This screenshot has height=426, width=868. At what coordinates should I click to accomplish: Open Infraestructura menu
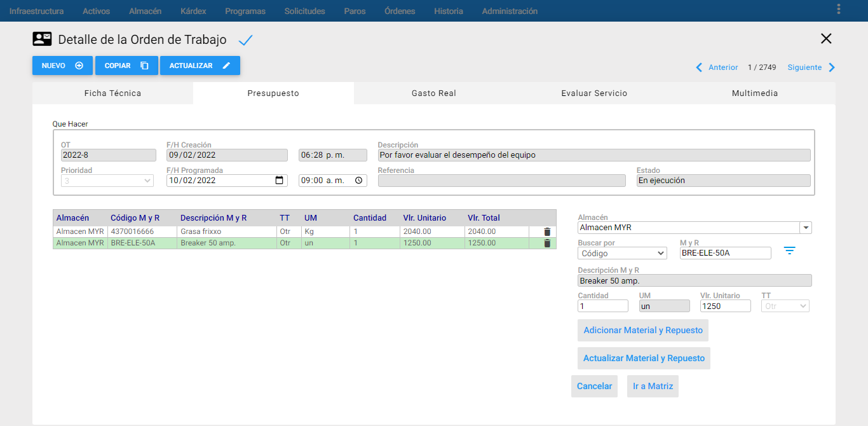click(36, 11)
